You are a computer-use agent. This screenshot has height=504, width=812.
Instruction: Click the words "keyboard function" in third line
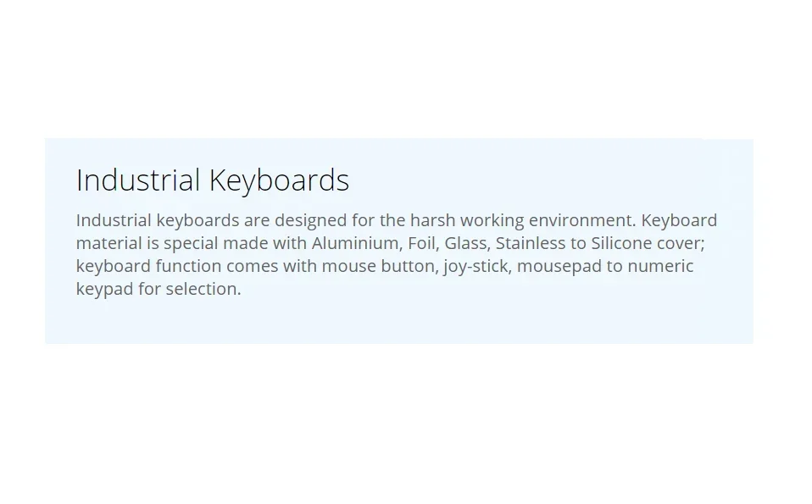pos(148,266)
